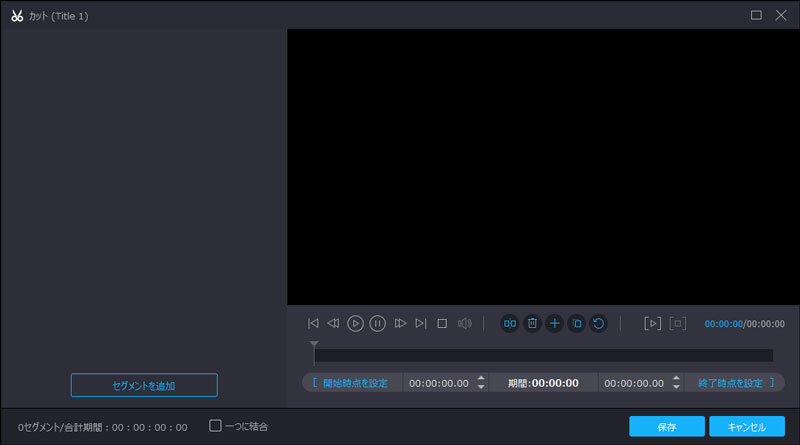Screen dimensions: 800x445
Task: Click the start time input field
Action: [x=439, y=383]
